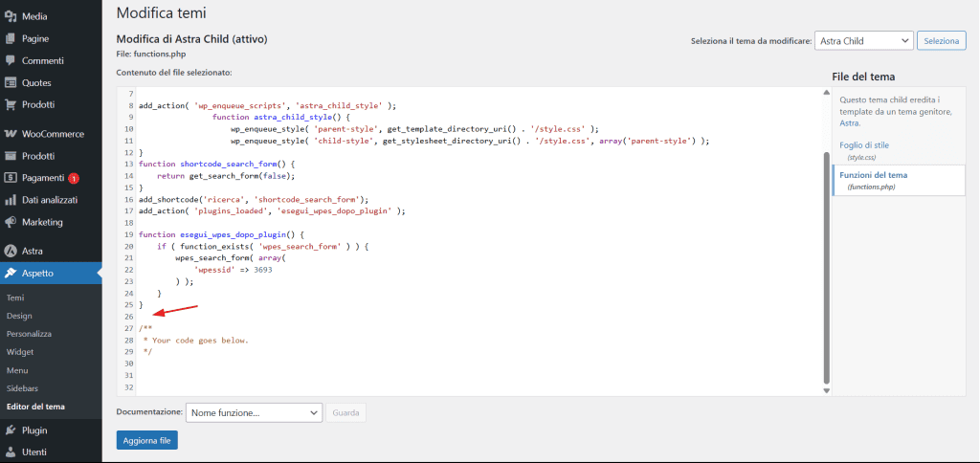Click line 10 with 'parent-style' enqueue
This screenshot has width=980, height=463.
tap(414, 129)
